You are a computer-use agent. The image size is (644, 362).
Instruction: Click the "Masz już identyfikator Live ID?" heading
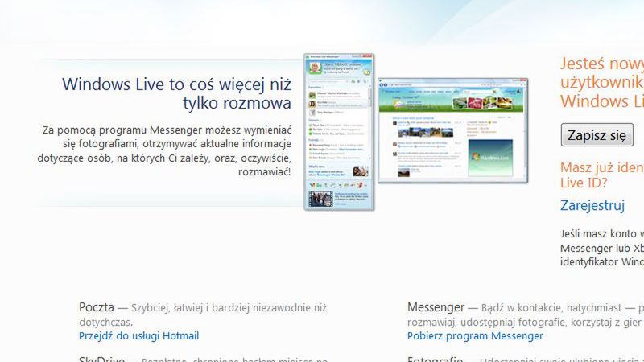[x=601, y=175]
